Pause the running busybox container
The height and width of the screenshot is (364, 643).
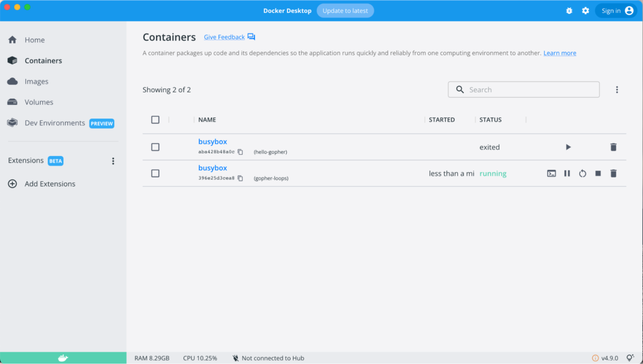click(x=567, y=173)
